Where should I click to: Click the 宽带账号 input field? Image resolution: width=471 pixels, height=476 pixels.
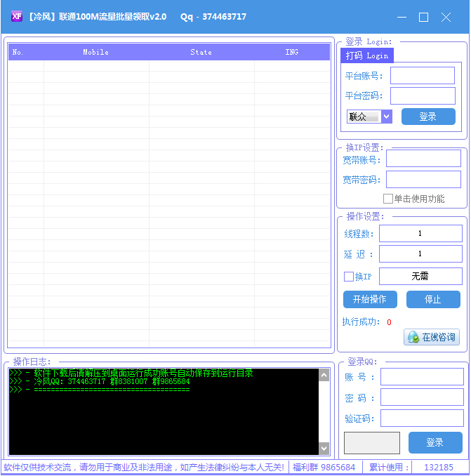423,159
